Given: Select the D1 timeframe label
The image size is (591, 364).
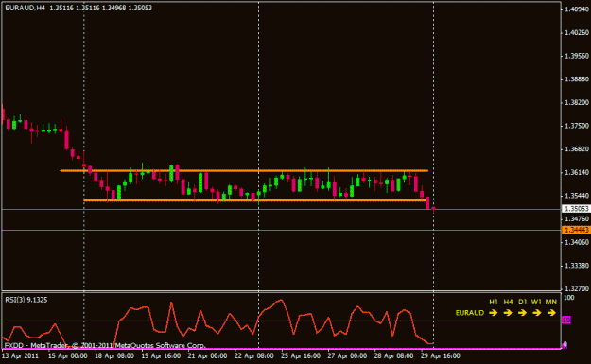Looking at the screenshot, I should pyautogui.click(x=522, y=302).
